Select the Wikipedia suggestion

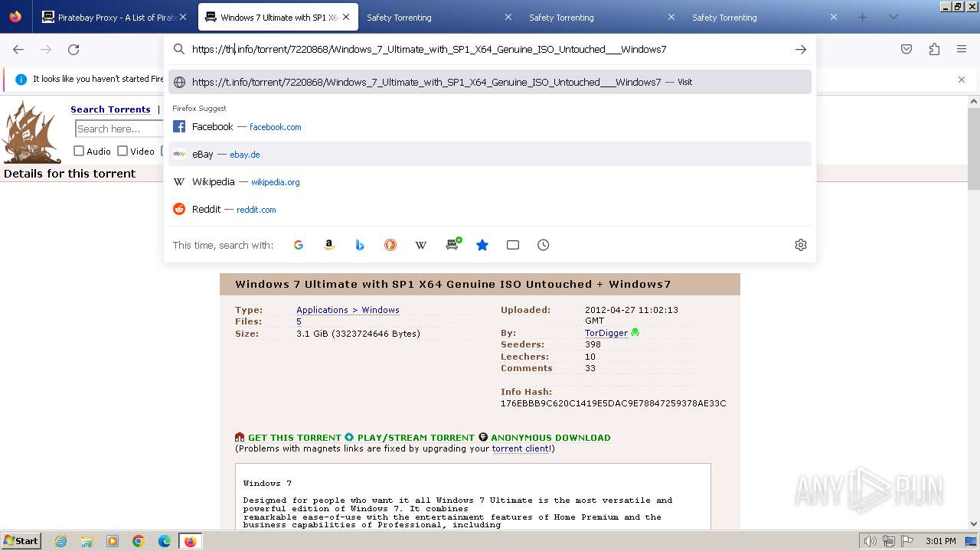[490, 181]
